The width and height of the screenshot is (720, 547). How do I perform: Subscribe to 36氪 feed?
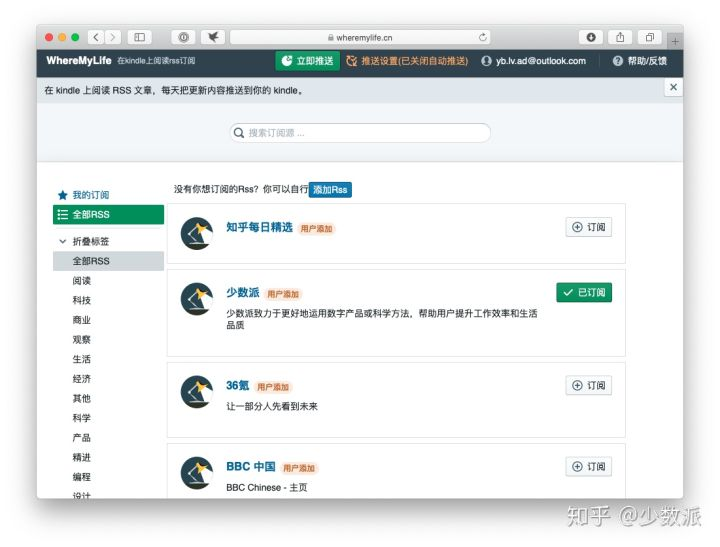pyautogui.click(x=589, y=385)
